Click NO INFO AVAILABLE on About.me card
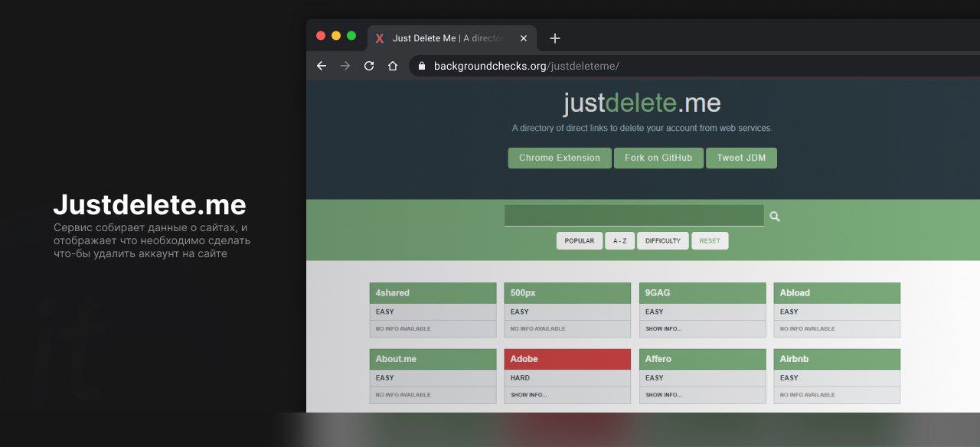 tap(403, 395)
